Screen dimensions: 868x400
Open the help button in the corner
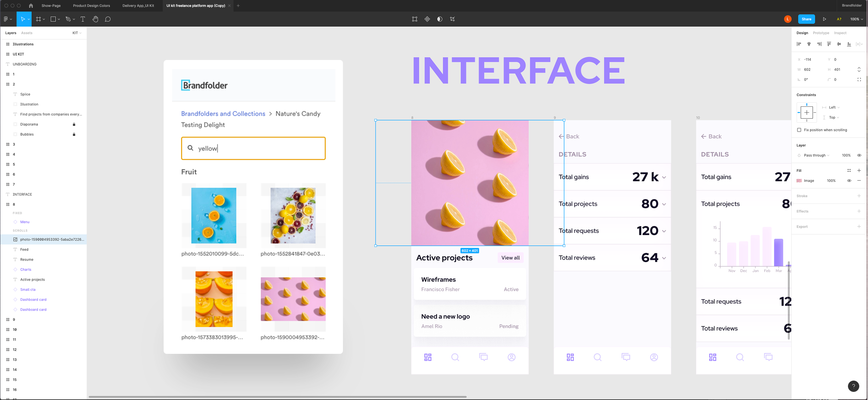(x=853, y=386)
